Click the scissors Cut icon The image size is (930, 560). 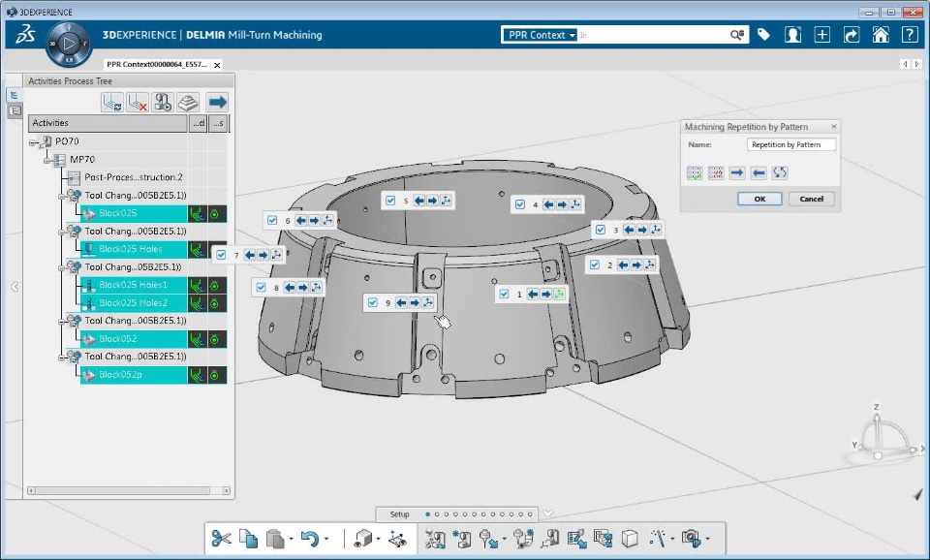click(221, 539)
